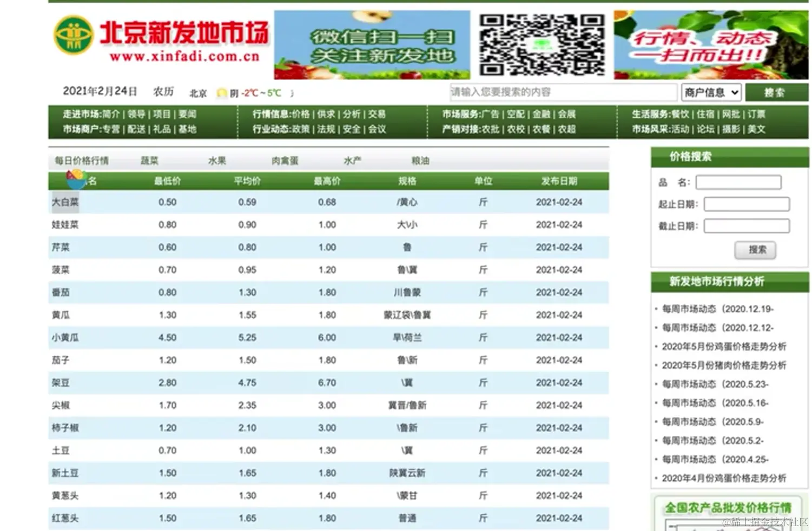Open 论坛 link under 市场风采

point(706,129)
